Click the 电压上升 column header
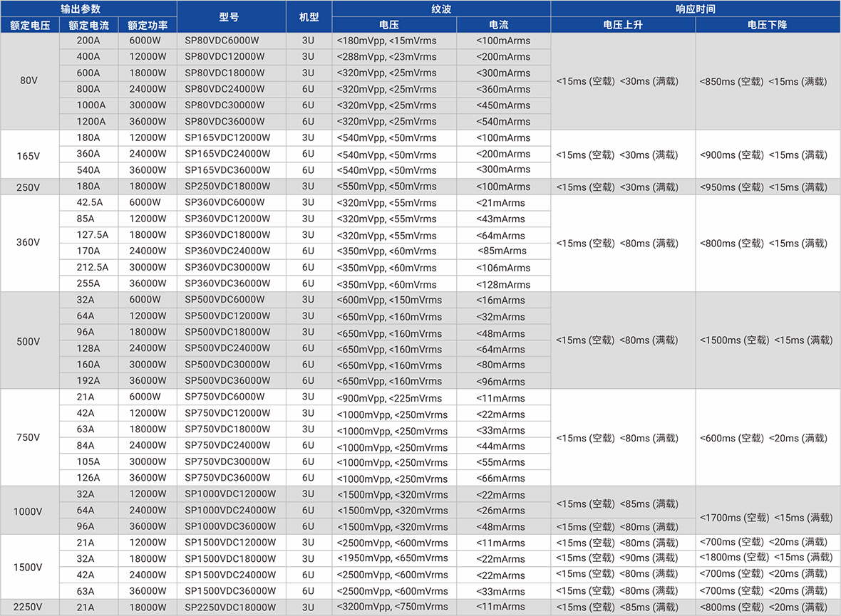The width and height of the screenshot is (841, 616). point(622,24)
